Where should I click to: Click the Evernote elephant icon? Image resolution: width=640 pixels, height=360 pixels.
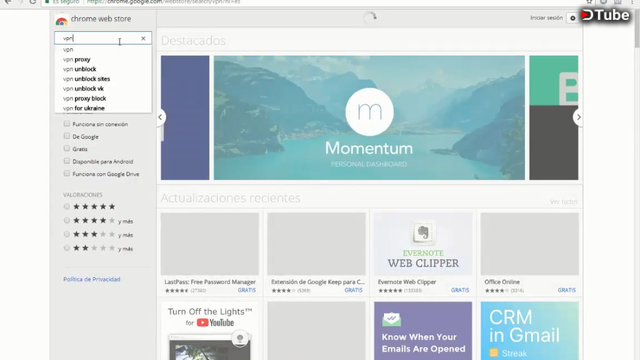[x=423, y=233]
